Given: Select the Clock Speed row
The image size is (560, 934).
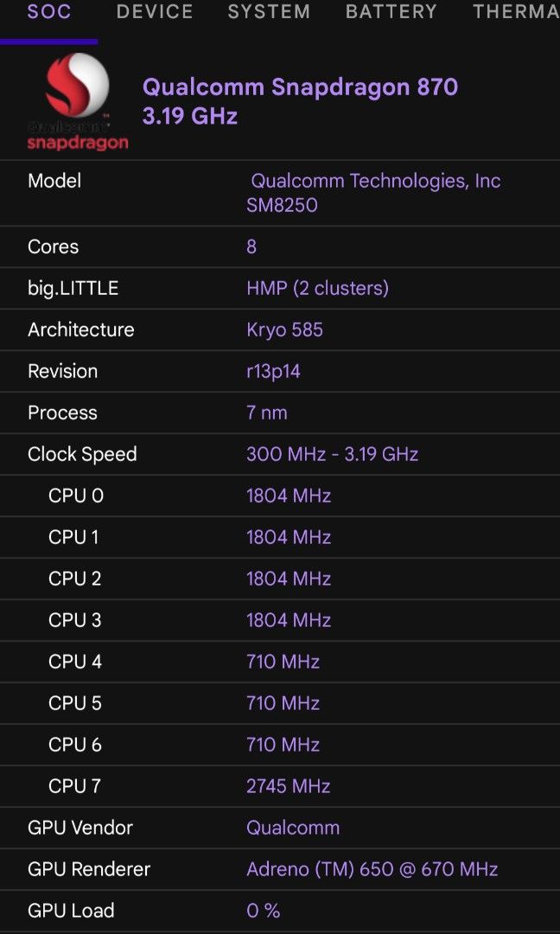Looking at the screenshot, I should click(x=280, y=454).
